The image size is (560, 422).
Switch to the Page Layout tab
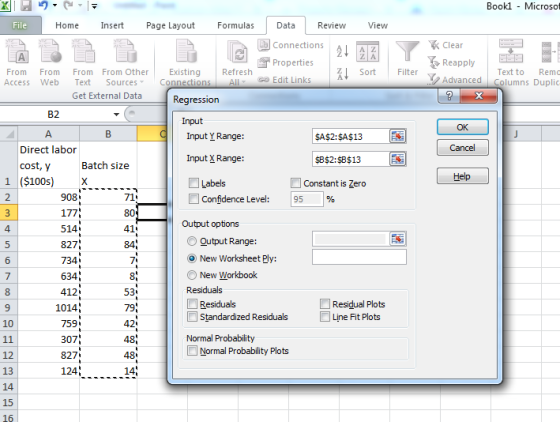pyautogui.click(x=170, y=25)
